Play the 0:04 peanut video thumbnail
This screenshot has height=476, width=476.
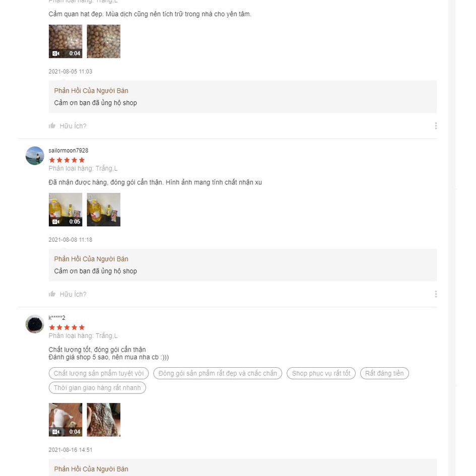click(x=65, y=41)
